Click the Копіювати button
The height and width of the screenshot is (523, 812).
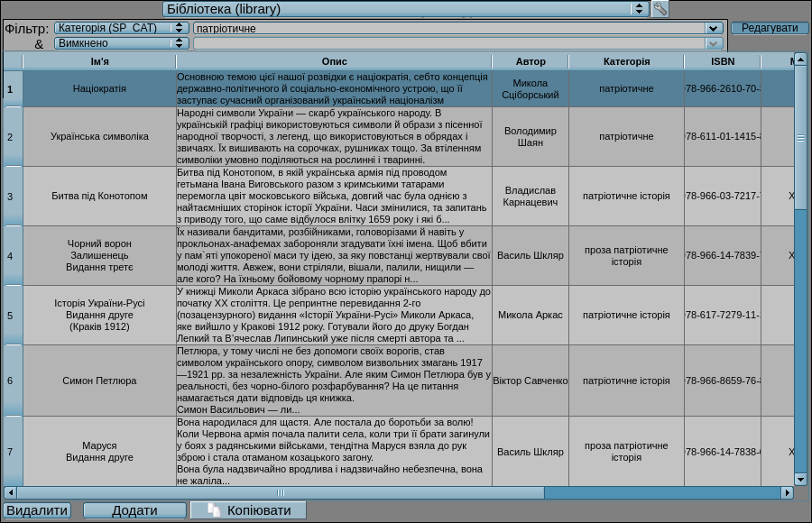(x=249, y=510)
